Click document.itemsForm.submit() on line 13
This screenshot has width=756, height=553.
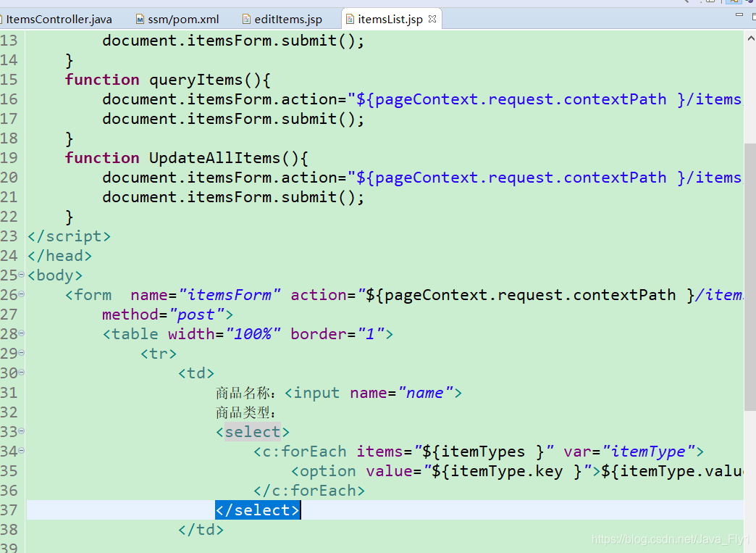tap(233, 41)
